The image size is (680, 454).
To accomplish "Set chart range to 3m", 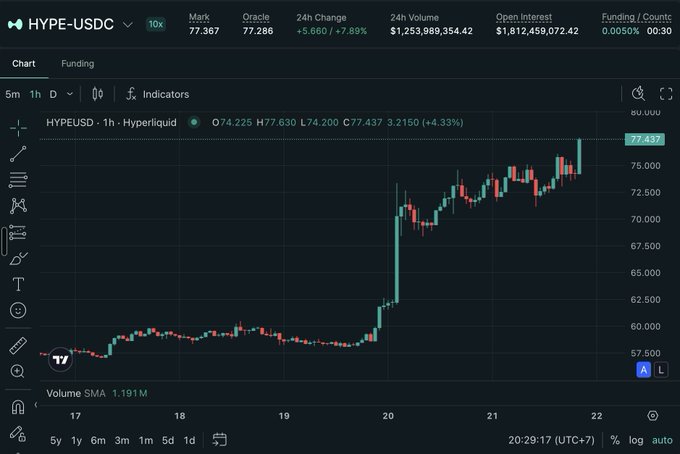I will [x=122, y=441].
